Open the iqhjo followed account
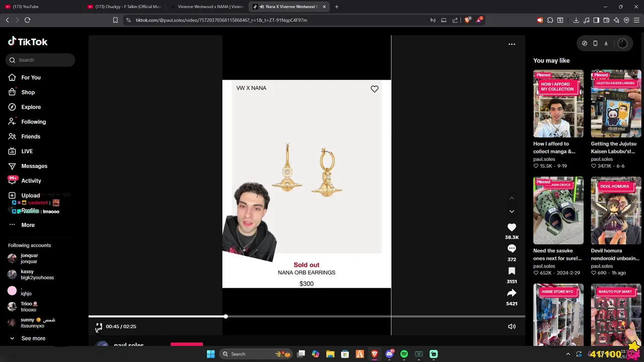This screenshot has width=644, height=362. [20, 291]
